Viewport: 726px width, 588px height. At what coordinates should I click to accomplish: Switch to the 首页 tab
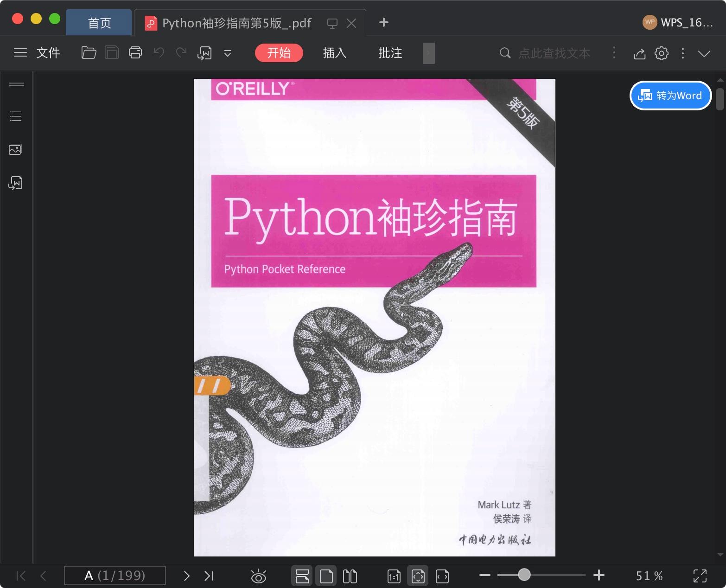[99, 23]
